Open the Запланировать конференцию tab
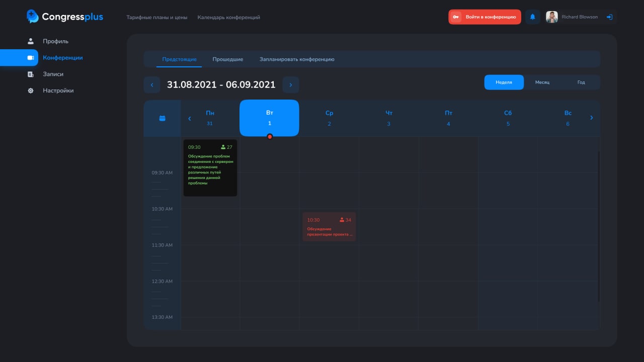 (x=297, y=59)
